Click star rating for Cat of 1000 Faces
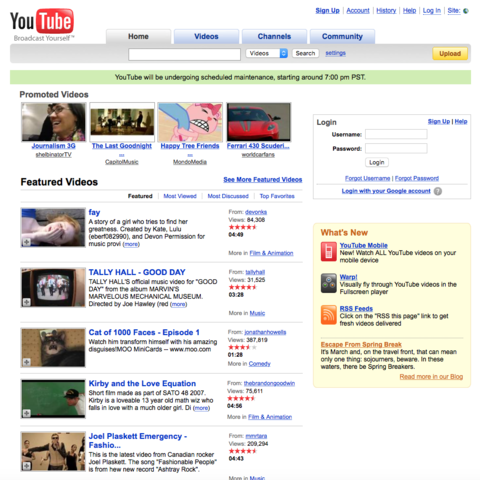Screen dimensions: 480x480 (242, 347)
